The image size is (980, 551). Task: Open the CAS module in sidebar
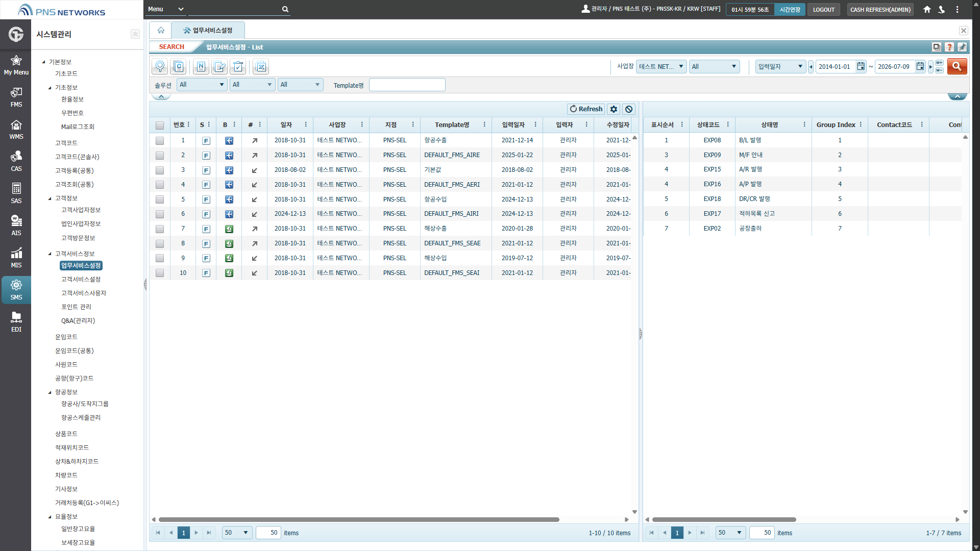coord(16,161)
